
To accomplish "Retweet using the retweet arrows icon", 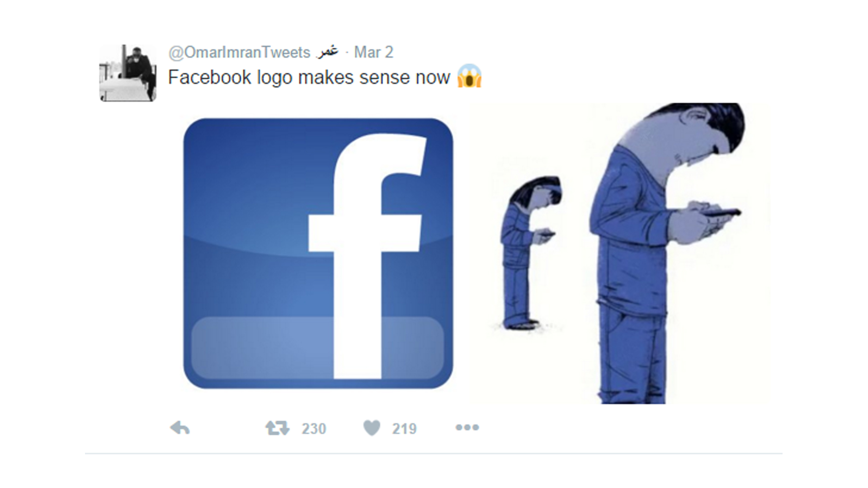I will (x=277, y=428).
